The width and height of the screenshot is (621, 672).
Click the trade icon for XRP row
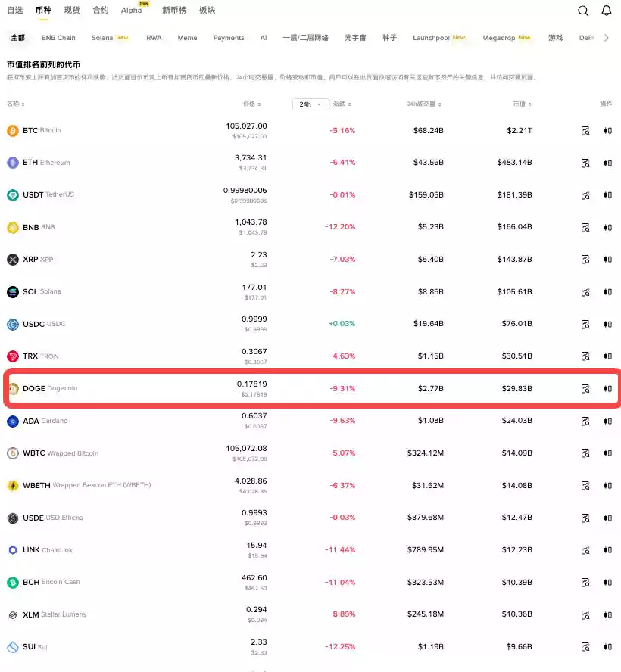[607, 260]
